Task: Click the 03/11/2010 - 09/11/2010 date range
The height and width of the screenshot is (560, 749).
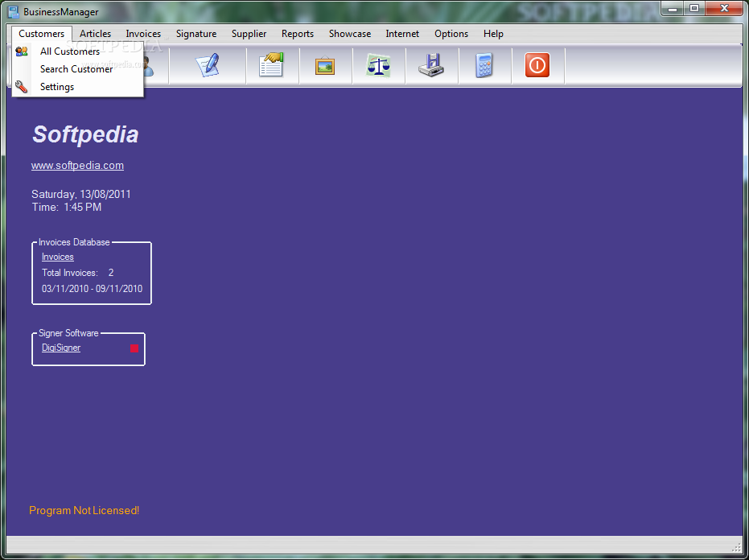Action: pos(93,289)
